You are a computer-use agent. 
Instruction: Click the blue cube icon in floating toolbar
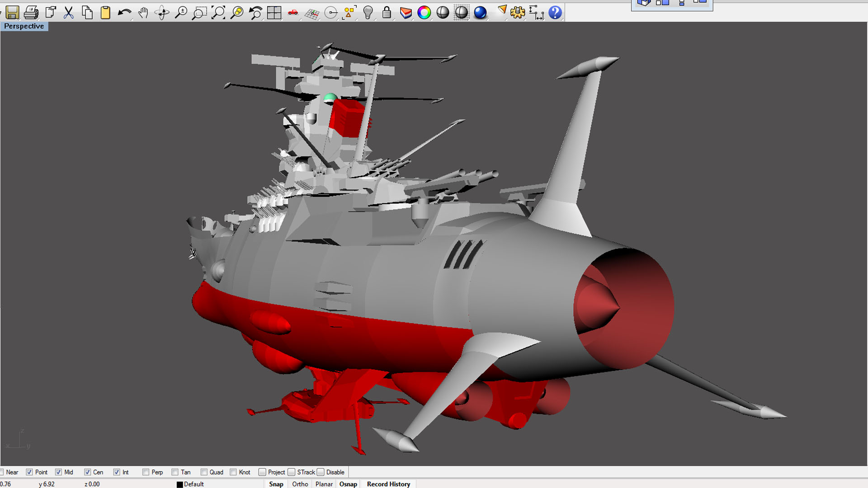pyautogui.click(x=644, y=3)
